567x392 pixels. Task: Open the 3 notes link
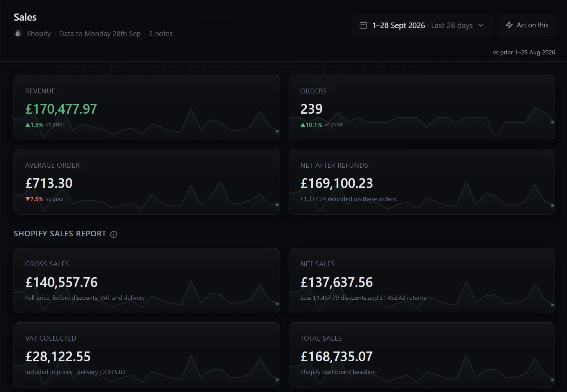point(161,33)
